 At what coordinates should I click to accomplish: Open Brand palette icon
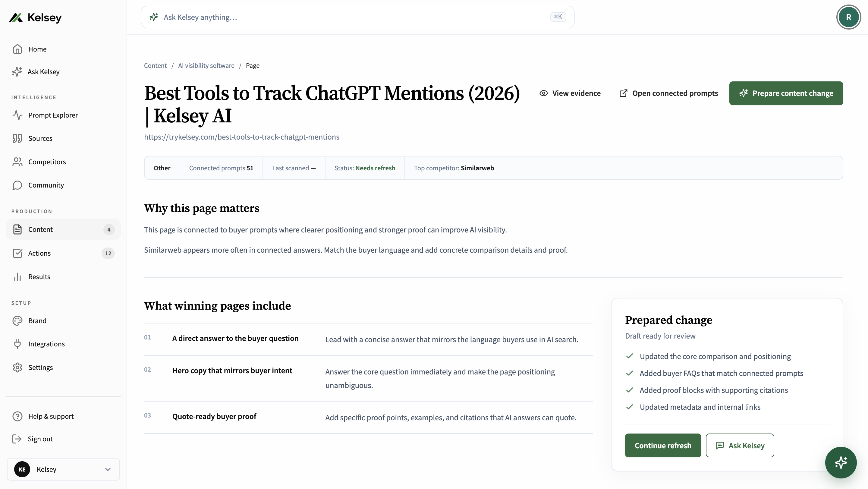(x=17, y=321)
